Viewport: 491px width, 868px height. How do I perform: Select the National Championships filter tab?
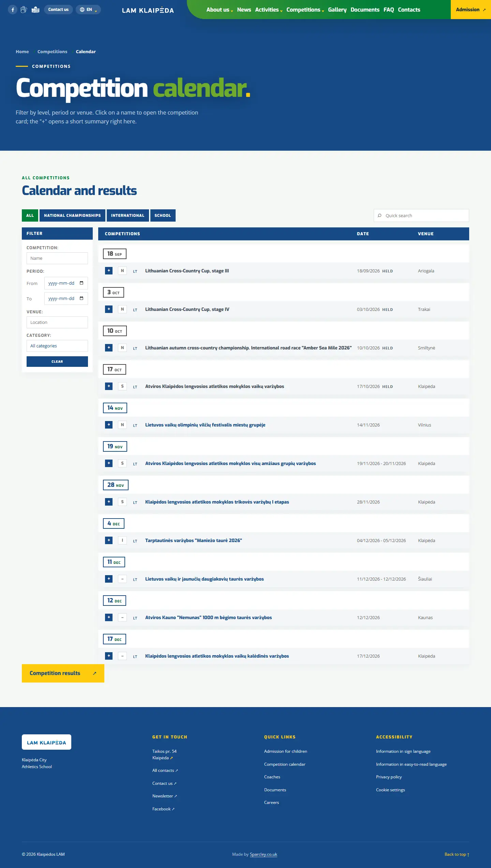[72, 215]
